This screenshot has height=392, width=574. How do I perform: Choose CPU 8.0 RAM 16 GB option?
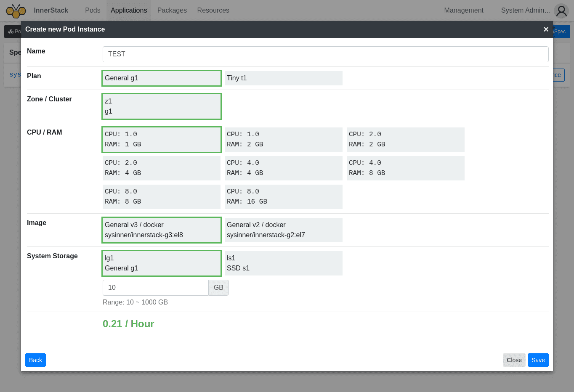point(284,197)
